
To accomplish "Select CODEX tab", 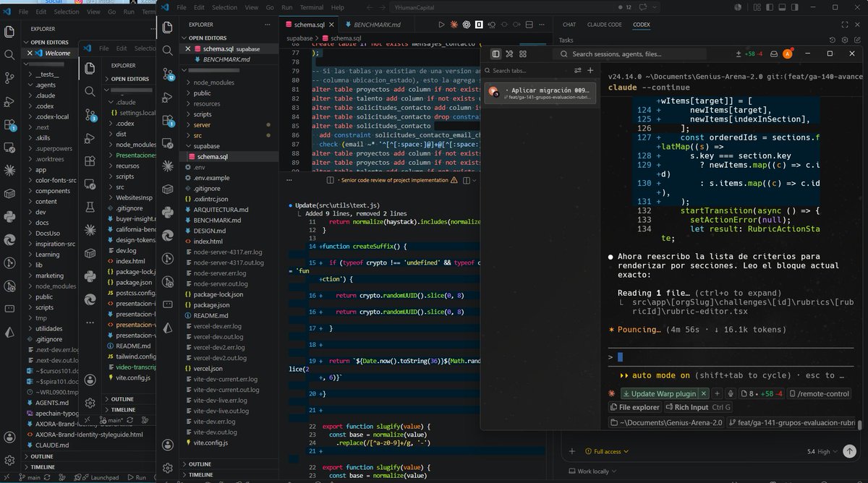I will [x=641, y=24].
